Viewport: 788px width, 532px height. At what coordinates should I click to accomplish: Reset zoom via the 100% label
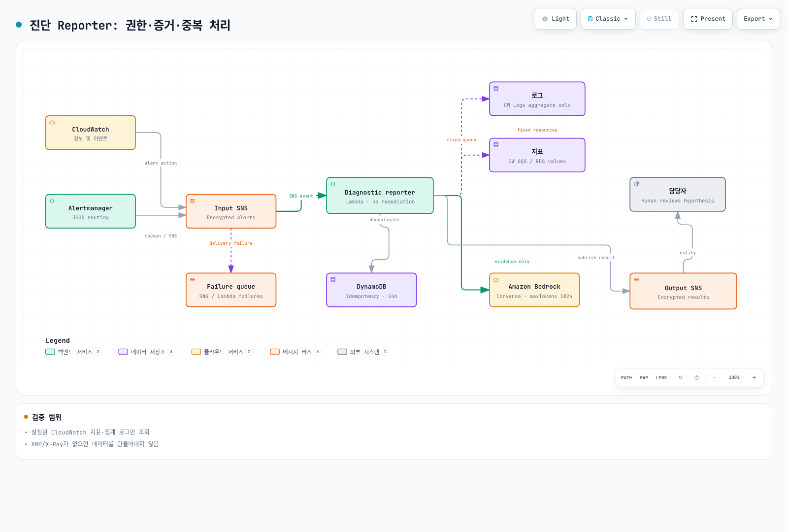coord(734,378)
